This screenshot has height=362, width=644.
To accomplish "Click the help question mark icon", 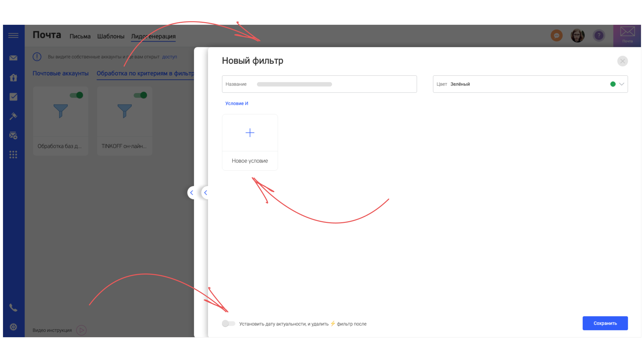I will click(599, 36).
